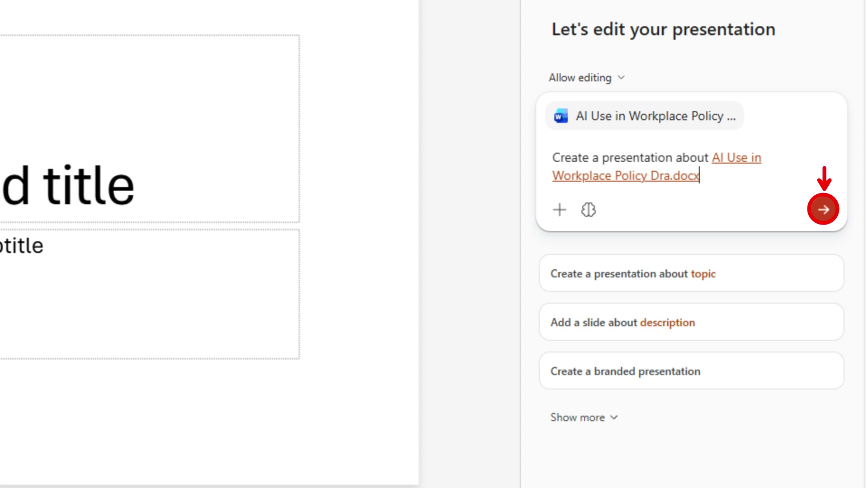This screenshot has height=488, width=868.
Task: Choose Create a presentation about topic suggestion
Action: [691, 273]
